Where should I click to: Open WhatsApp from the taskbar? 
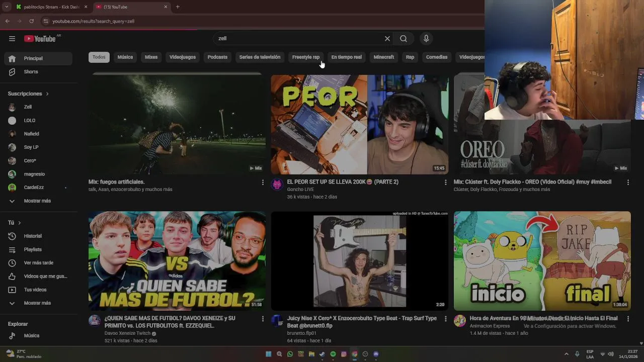pos(290,354)
